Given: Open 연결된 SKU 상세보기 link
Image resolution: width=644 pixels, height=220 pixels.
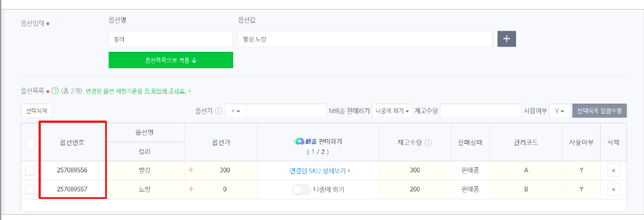Looking at the screenshot, I should pyautogui.click(x=319, y=171).
